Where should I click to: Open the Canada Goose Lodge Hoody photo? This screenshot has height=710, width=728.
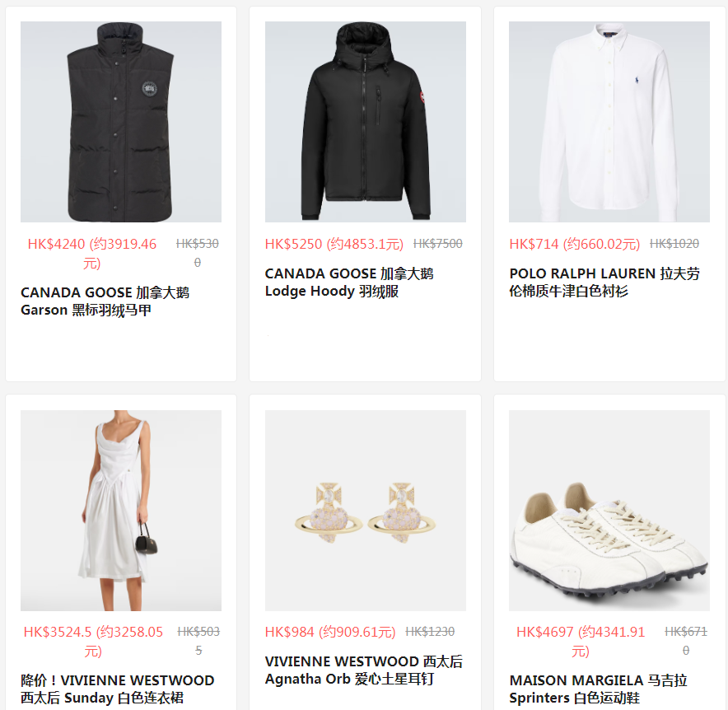coord(366,122)
